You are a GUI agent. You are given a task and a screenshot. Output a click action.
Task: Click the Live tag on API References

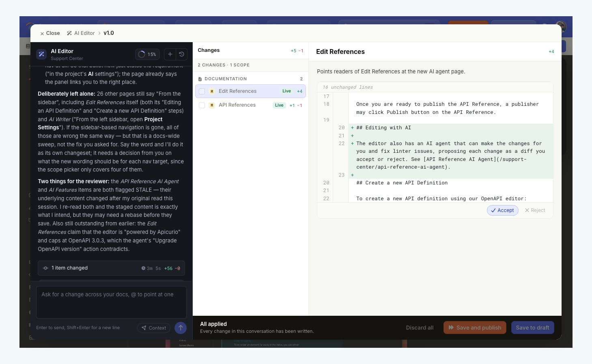279,105
